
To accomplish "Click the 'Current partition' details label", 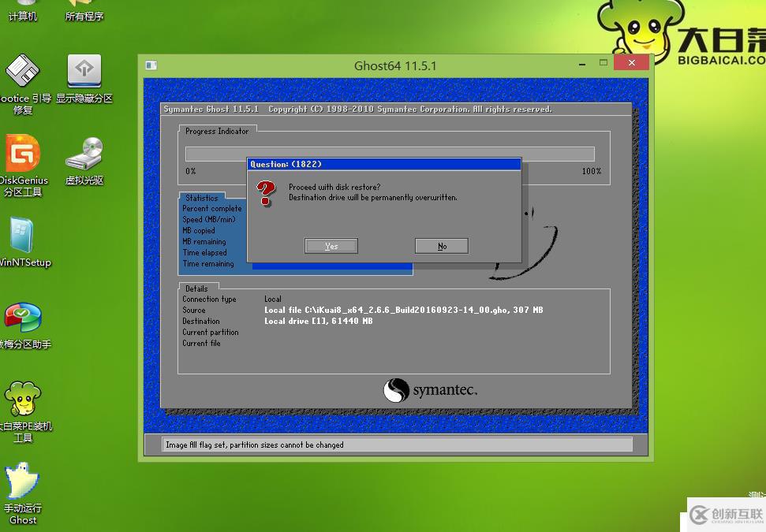I will click(211, 333).
